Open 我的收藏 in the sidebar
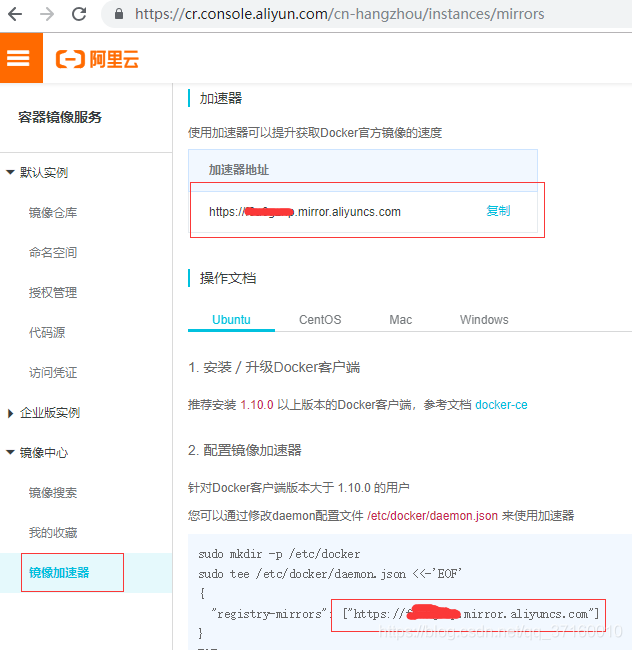632x650 pixels. click(x=53, y=532)
